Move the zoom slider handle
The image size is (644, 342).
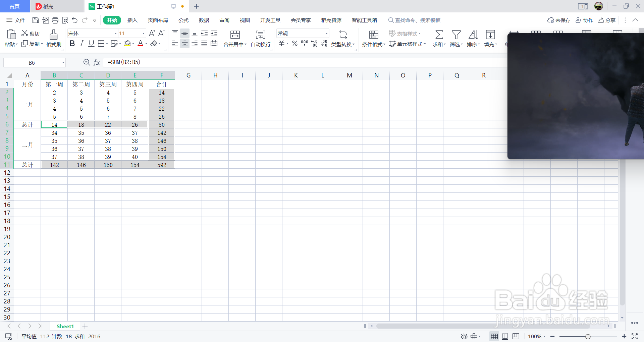pos(588,336)
